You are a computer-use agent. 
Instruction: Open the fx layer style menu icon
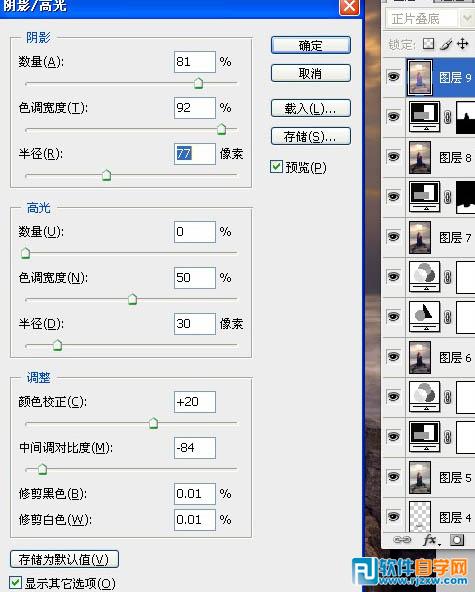431,540
